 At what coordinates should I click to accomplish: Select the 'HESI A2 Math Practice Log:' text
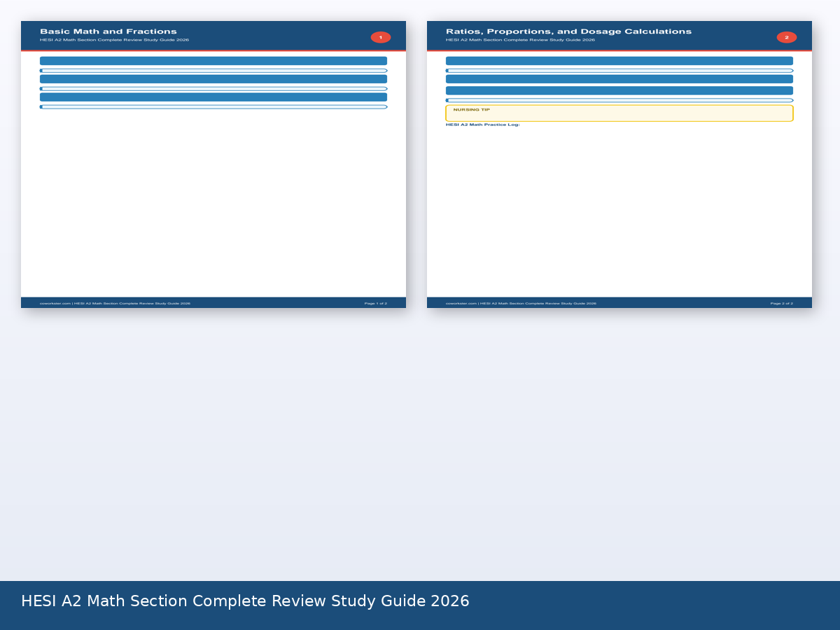(483, 125)
